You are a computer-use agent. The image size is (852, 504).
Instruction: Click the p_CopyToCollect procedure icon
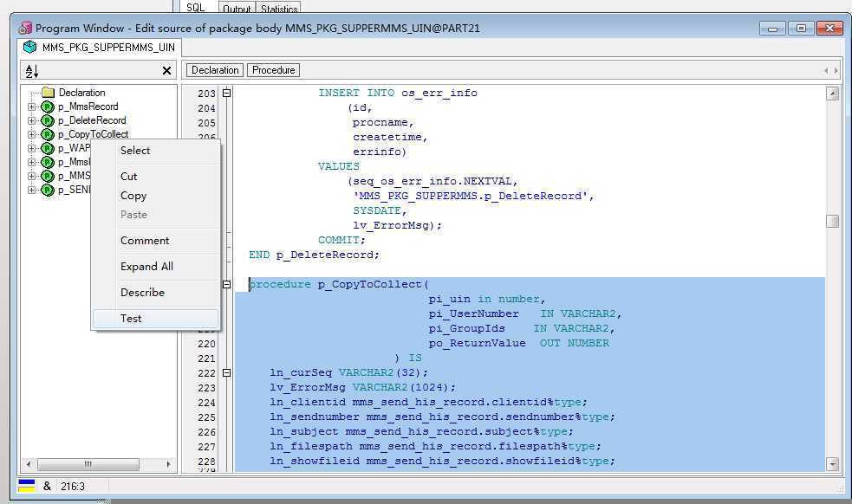48,134
